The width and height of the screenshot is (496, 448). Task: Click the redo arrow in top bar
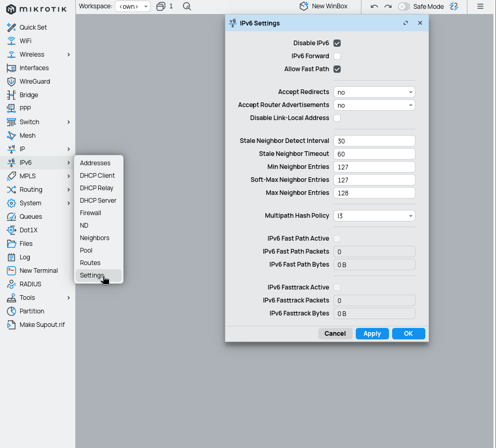[x=388, y=6]
